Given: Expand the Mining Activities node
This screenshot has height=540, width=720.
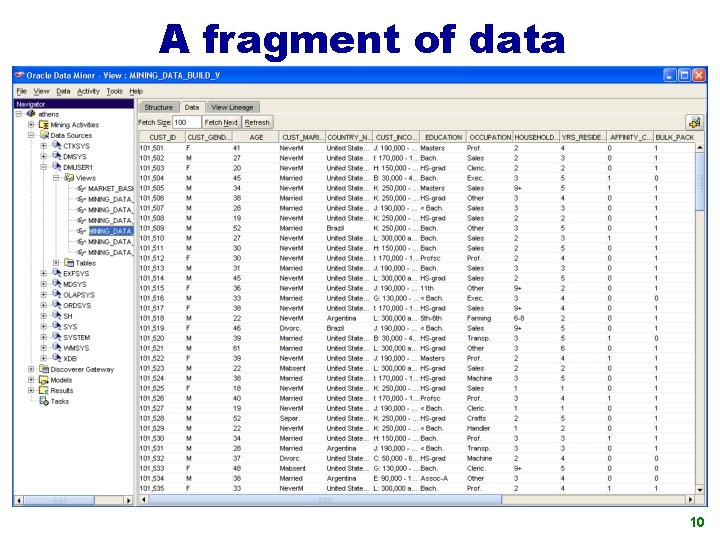Looking at the screenshot, I should pos(31,124).
